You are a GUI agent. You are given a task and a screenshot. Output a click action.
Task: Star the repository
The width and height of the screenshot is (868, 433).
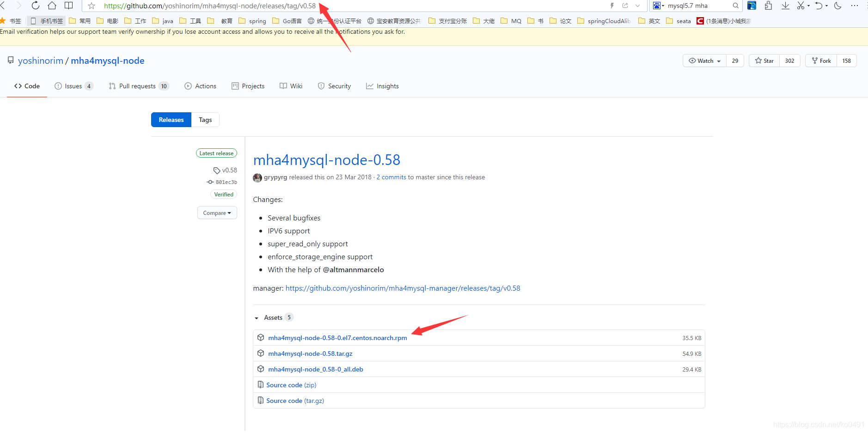[x=764, y=61]
